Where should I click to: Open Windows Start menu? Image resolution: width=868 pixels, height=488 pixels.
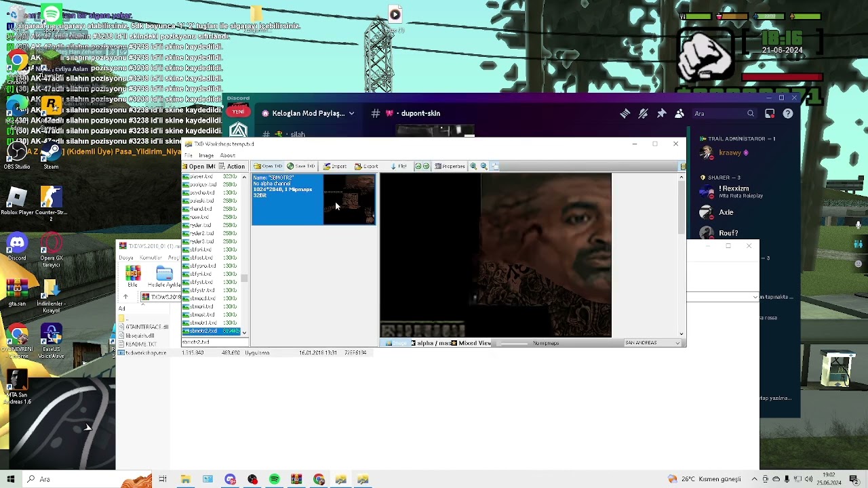pyautogui.click(x=11, y=479)
